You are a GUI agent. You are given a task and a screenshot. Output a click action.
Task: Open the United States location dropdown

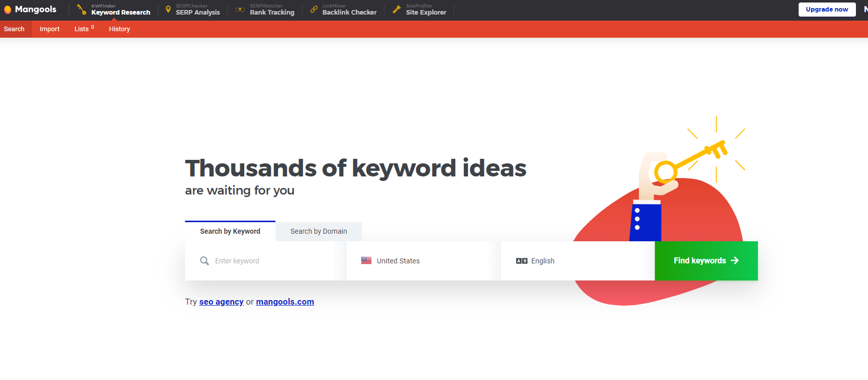424,261
